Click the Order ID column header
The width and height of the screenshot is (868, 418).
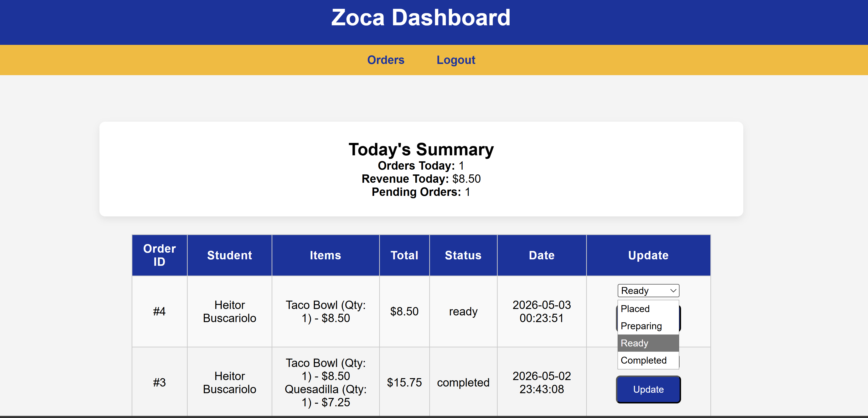tap(159, 255)
